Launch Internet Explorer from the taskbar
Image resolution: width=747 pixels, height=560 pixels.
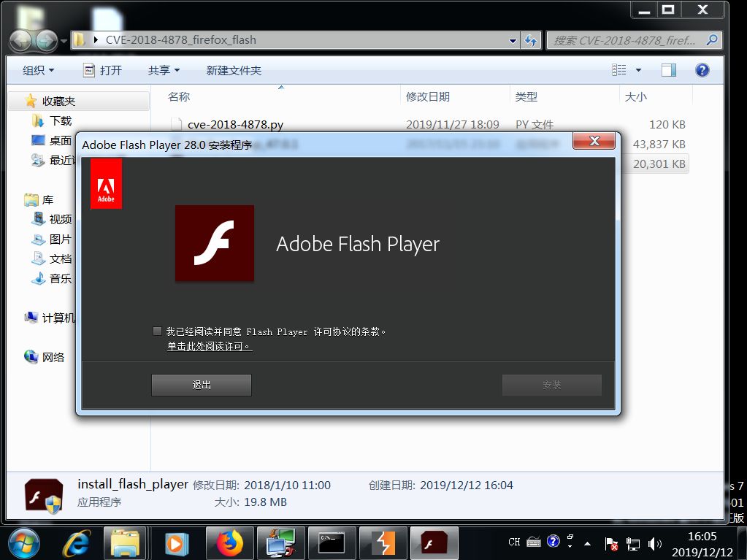(77, 543)
